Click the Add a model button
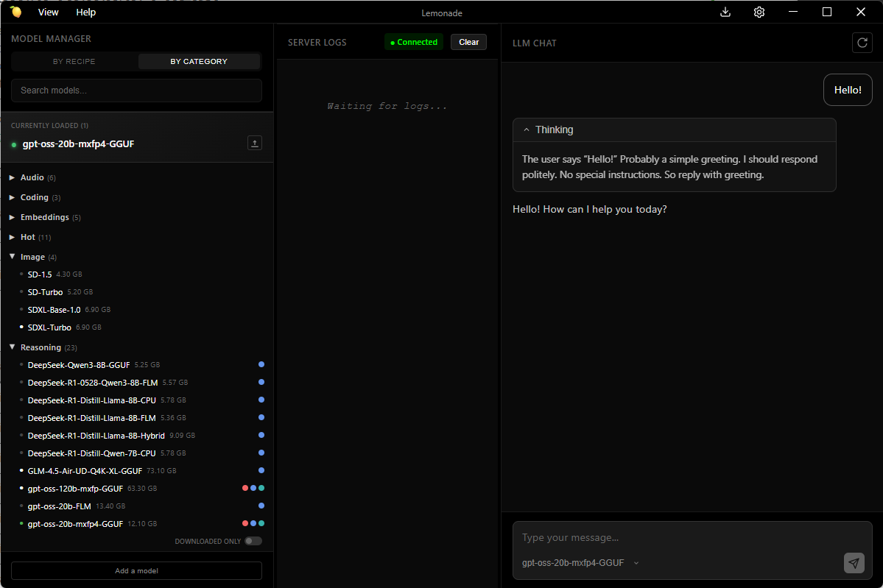This screenshot has width=883, height=588. 136,570
